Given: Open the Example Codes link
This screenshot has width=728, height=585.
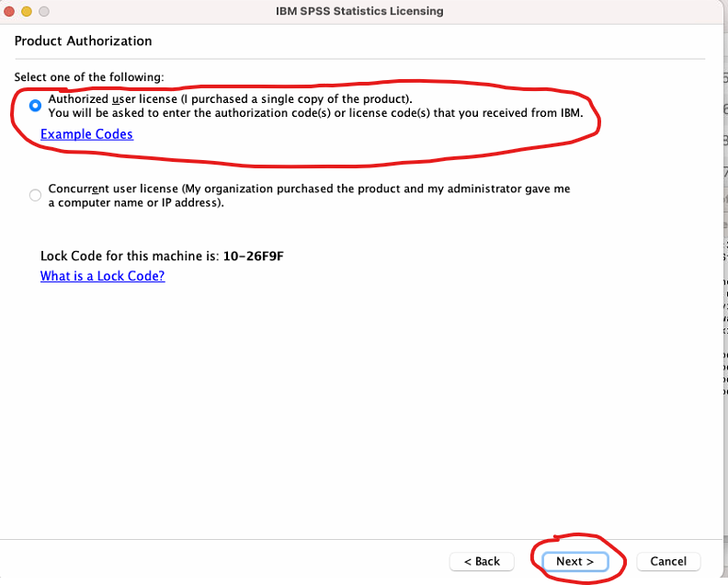Looking at the screenshot, I should click(86, 134).
